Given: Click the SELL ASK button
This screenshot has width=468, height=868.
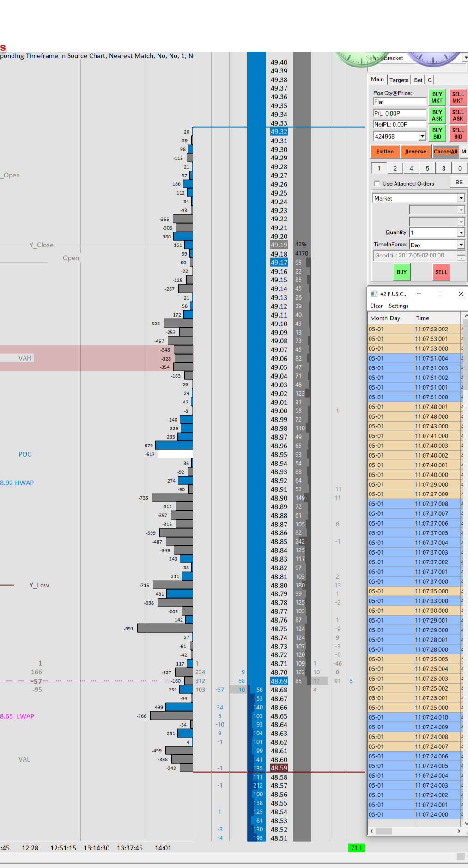Looking at the screenshot, I should [x=458, y=116].
